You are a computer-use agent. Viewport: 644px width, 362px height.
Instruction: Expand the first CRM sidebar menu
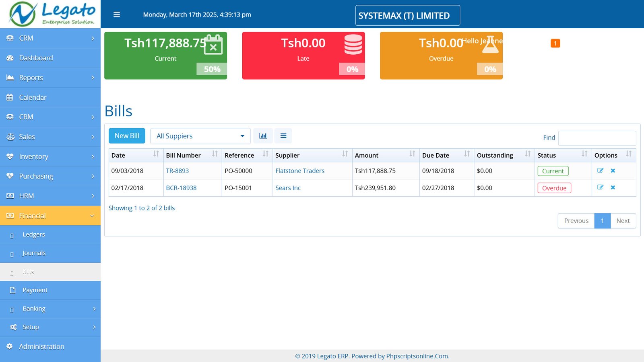tap(50, 38)
